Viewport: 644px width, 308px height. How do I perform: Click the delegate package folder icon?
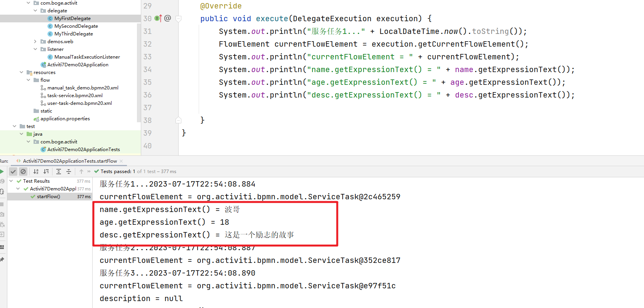click(43, 11)
